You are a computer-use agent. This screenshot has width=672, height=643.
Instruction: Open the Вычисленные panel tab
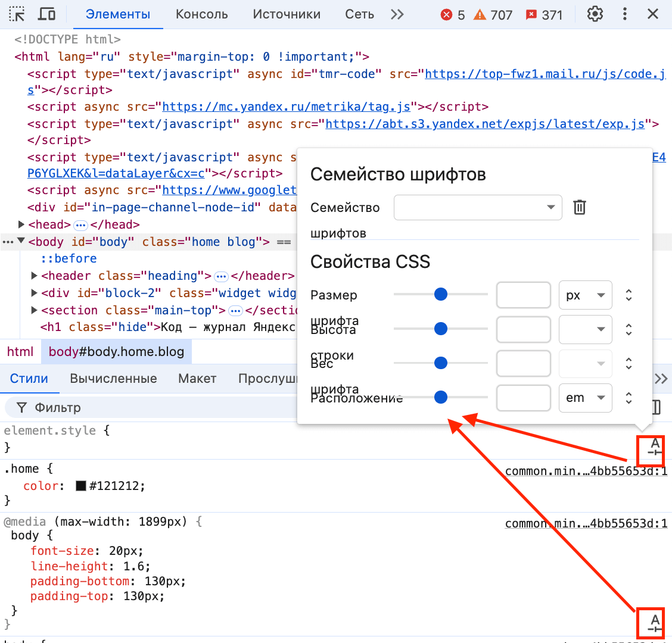pos(113,378)
